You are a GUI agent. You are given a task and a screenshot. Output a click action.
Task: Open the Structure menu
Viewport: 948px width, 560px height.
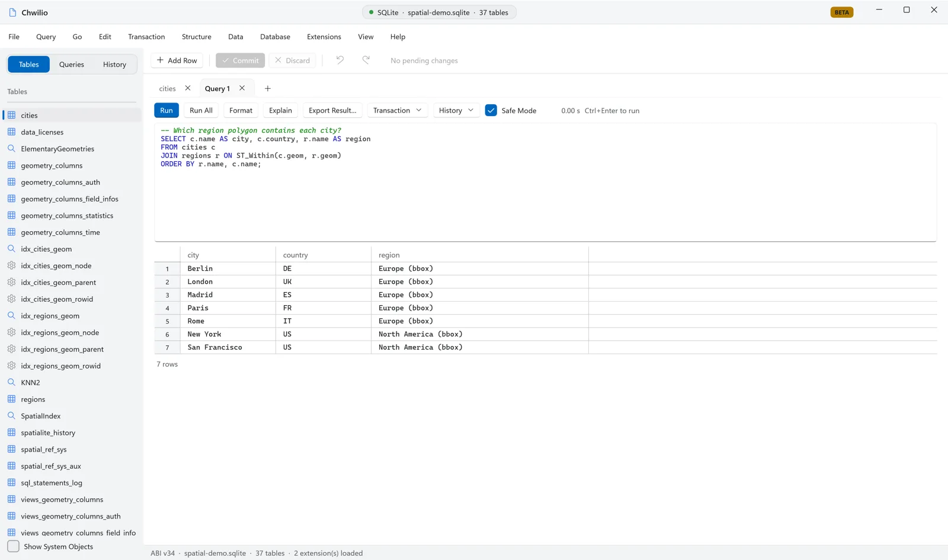click(197, 37)
